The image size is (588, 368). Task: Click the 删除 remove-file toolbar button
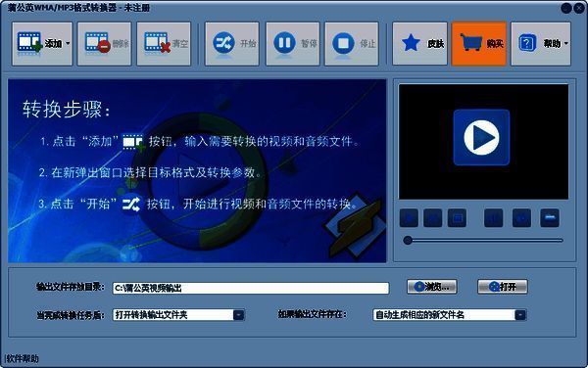pos(104,43)
